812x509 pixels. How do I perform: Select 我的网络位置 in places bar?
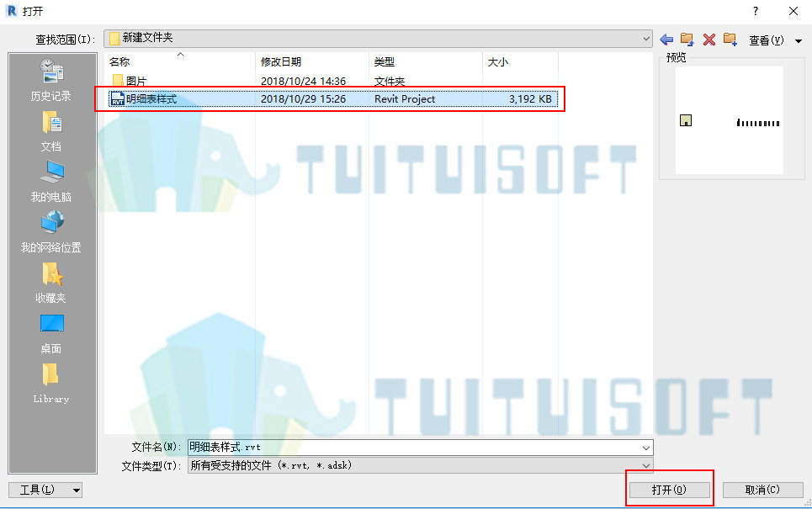(x=50, y=232)
